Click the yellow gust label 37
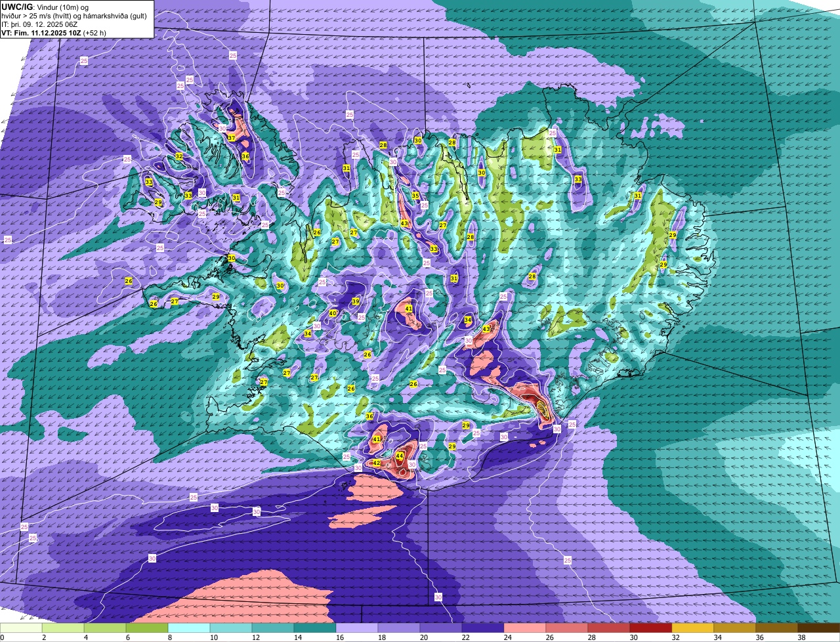This screenshot has width=840, height=642. click(x=232, y=138)
